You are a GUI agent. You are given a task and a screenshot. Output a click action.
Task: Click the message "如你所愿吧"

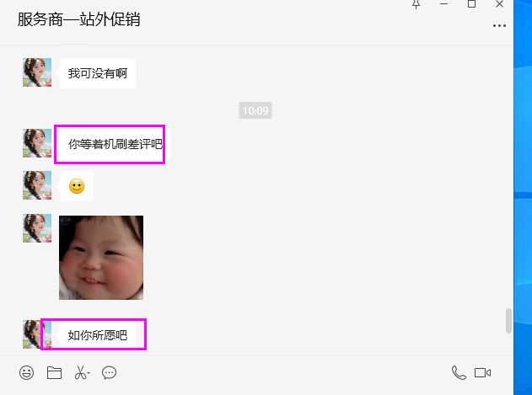[x=98, y=335]
